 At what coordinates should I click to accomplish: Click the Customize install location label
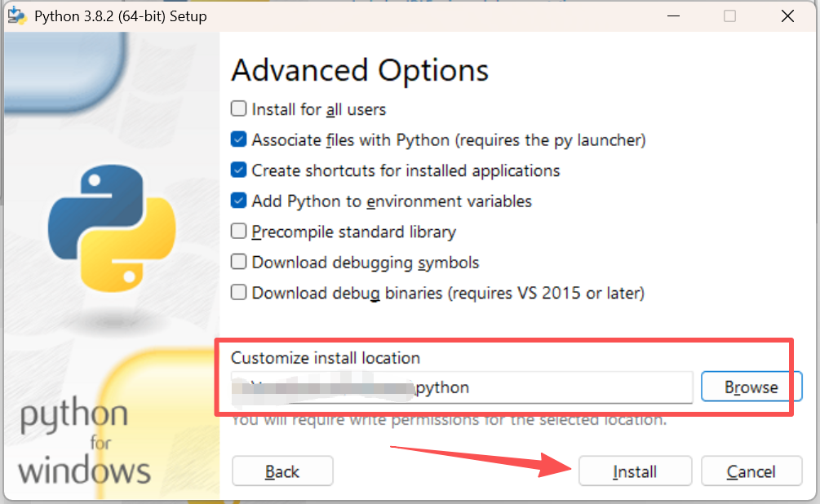point(326,357)
